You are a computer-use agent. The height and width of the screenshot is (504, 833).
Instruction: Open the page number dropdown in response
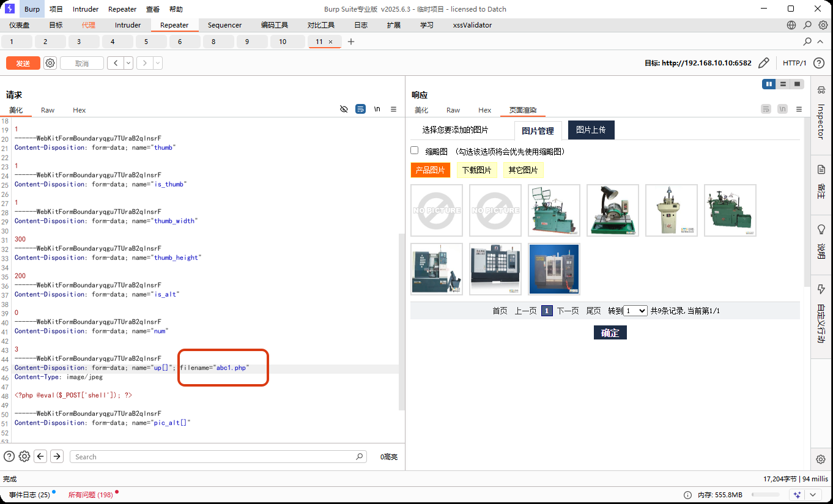(x=635, y=311)
